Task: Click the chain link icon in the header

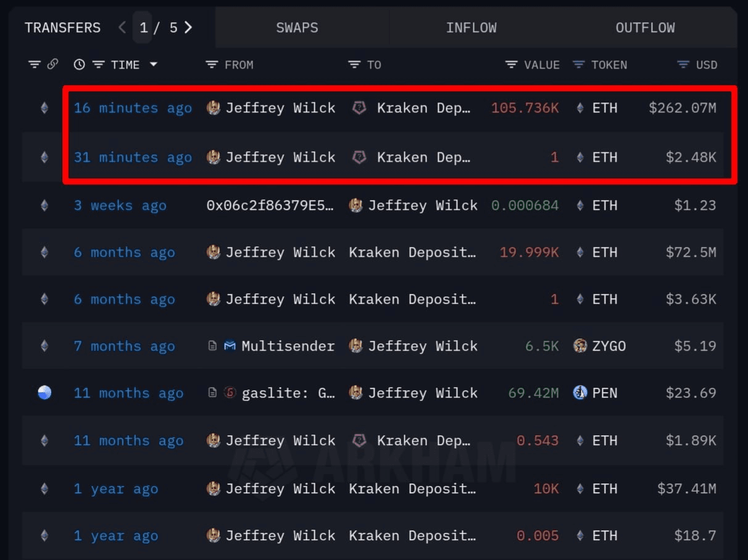Action: [52, 64]
